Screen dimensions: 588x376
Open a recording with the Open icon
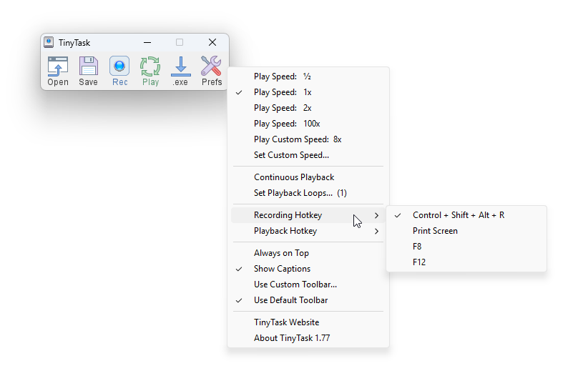pyautogui.click(x=58, y=71)
